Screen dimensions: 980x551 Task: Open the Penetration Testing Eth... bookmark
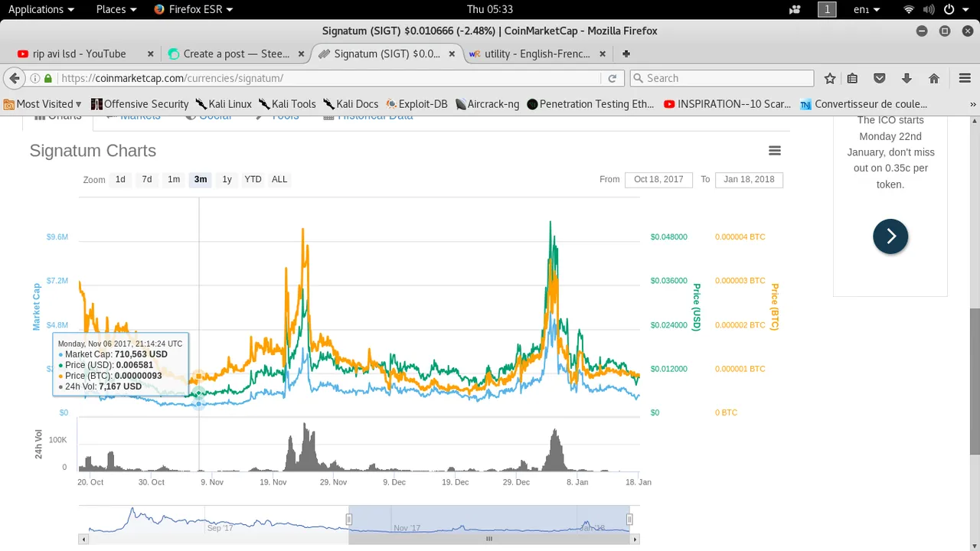590,104
